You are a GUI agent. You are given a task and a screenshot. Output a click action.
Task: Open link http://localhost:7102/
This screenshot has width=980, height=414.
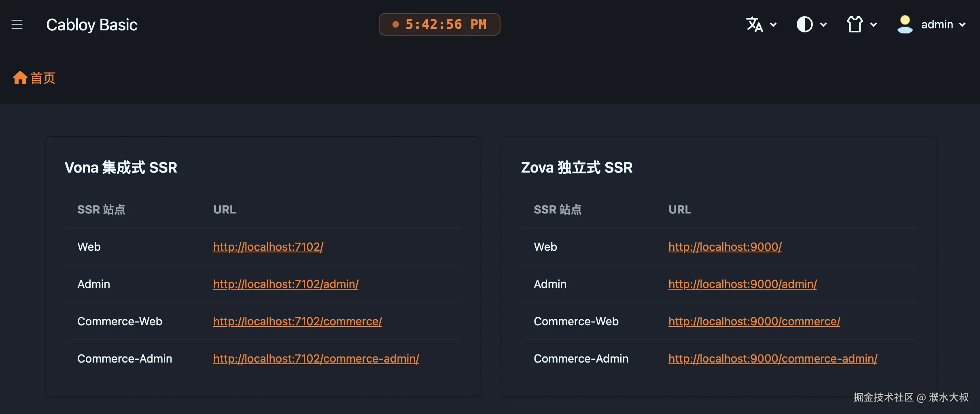(x=268, y=247)
